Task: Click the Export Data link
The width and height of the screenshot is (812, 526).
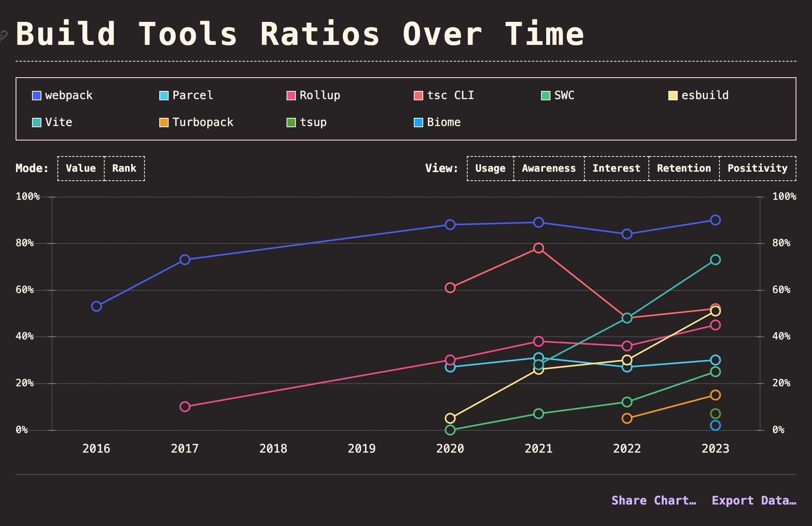Action: 754,501
